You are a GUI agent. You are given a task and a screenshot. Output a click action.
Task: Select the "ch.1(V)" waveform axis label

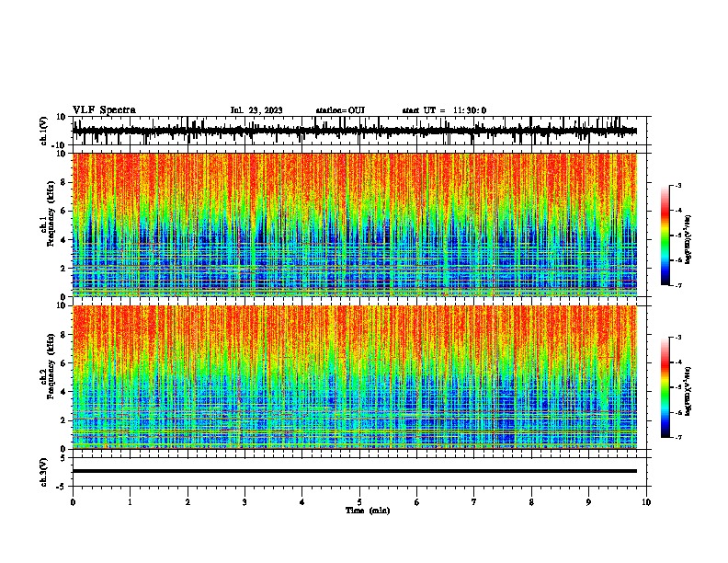pyautogui.click(x=44, y=131)
